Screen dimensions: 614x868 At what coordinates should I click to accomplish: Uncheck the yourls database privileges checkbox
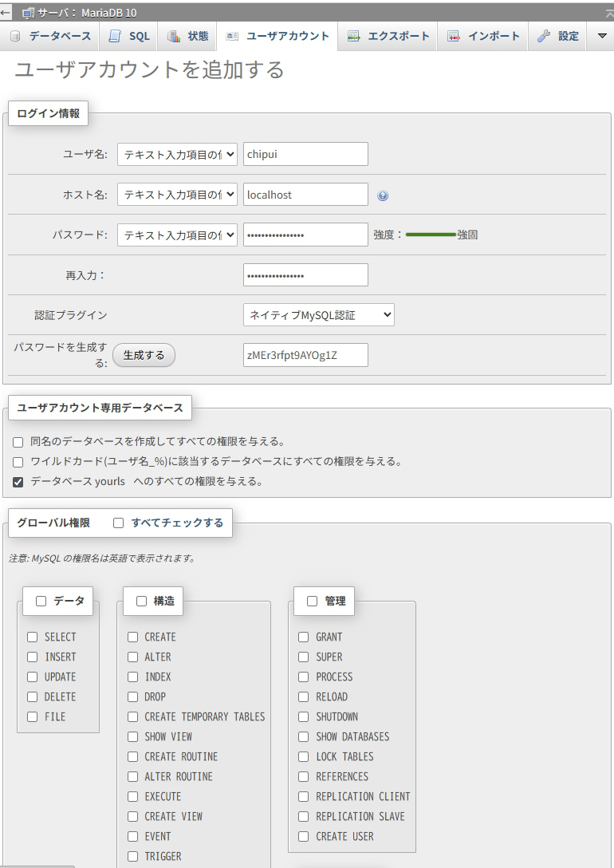[x=18, y=482]
